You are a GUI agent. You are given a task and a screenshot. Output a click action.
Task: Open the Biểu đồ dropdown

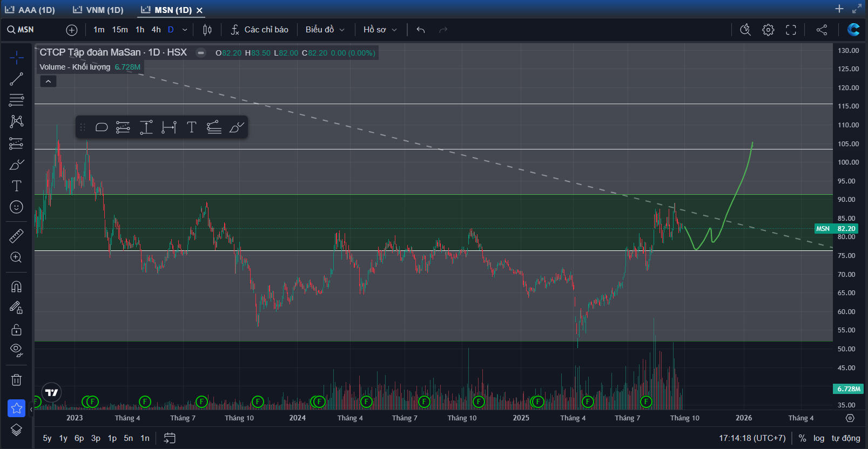tap(325, 30)
